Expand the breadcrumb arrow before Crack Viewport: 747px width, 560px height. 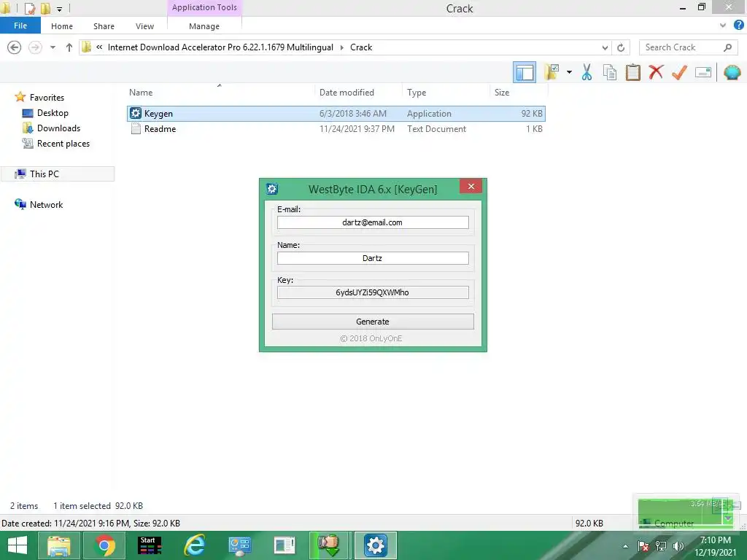coord(342,47)
